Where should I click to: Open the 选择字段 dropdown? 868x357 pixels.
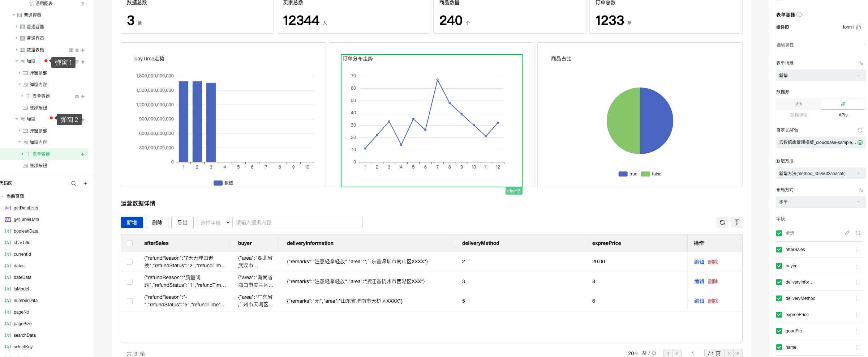215,222
